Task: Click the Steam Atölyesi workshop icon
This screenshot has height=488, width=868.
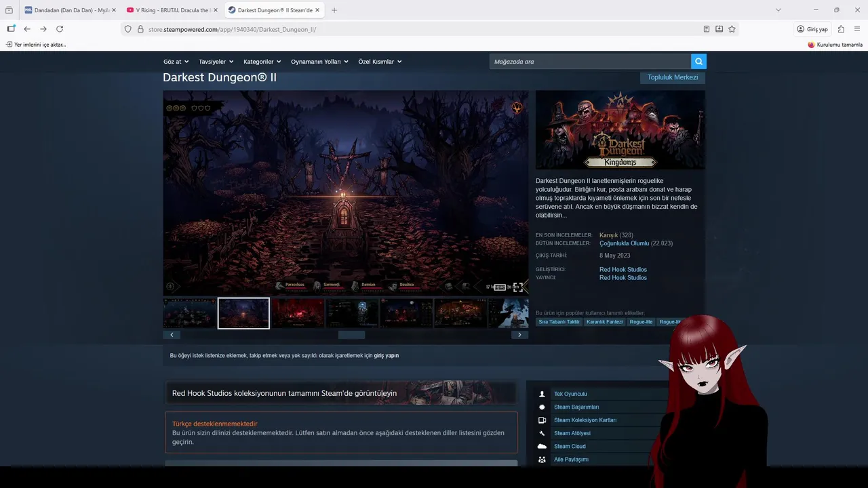Action: pos(542,433)
